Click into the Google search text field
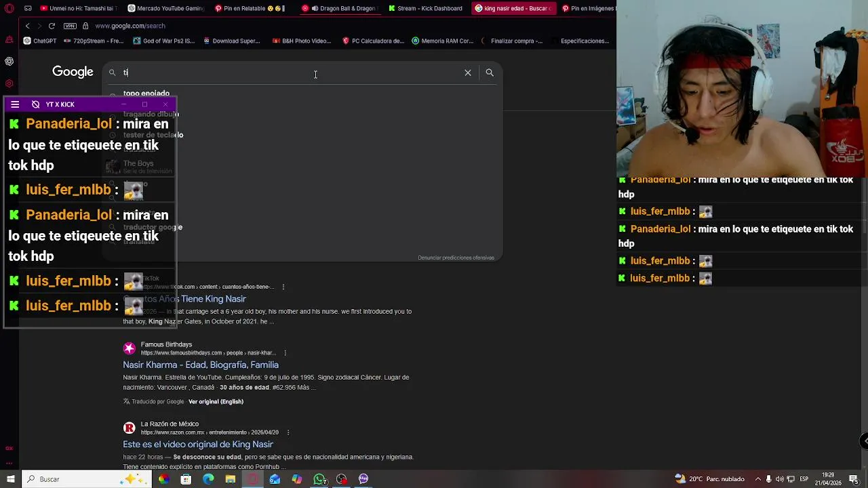Viewport: 868px width, 488px height. [x=292, y=73]
